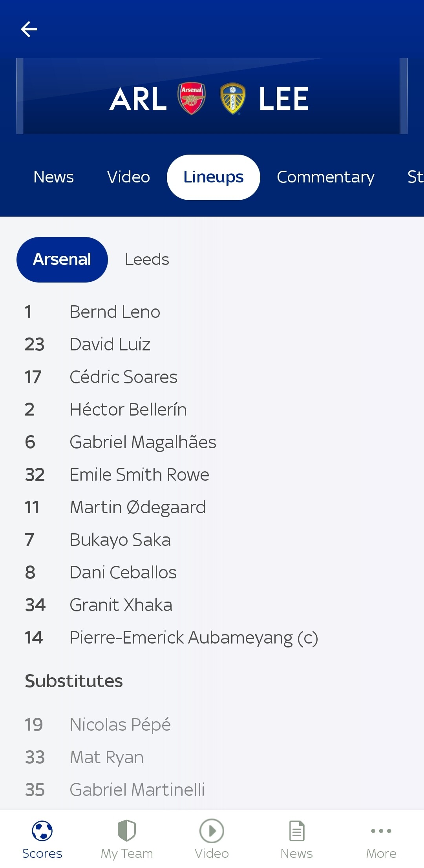Open Video play icon in bottom bar
This screenshot has height=868, width=424.
(x=212, y=831)
